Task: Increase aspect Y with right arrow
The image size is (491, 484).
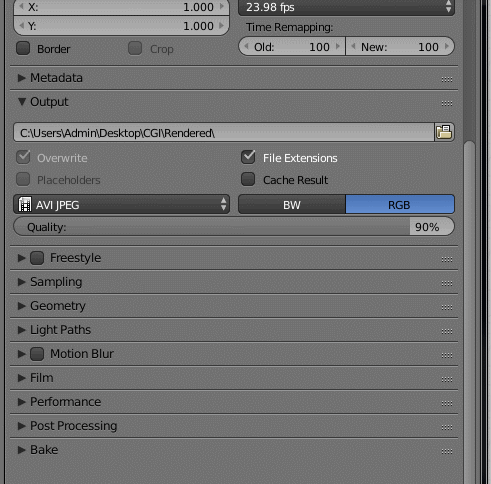Action: coord(221,25)
